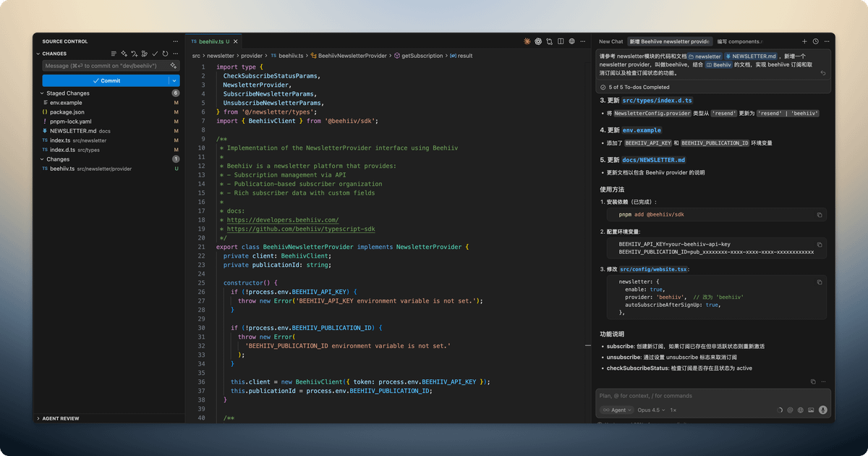This screenshot has height=456, width=868.
Task: Click the commit checkmark icon in Changes toolbar
Action: tap(155, 54)
